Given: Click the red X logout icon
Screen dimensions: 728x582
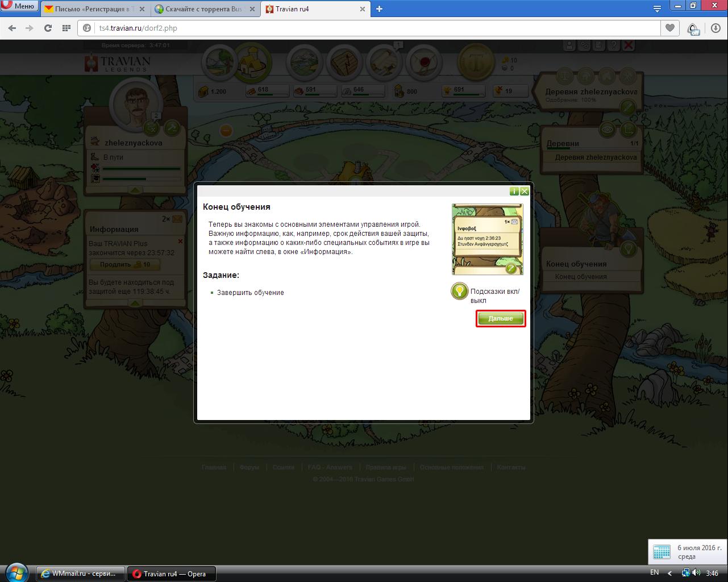Looking at the screenshot, I should (628, 45).
